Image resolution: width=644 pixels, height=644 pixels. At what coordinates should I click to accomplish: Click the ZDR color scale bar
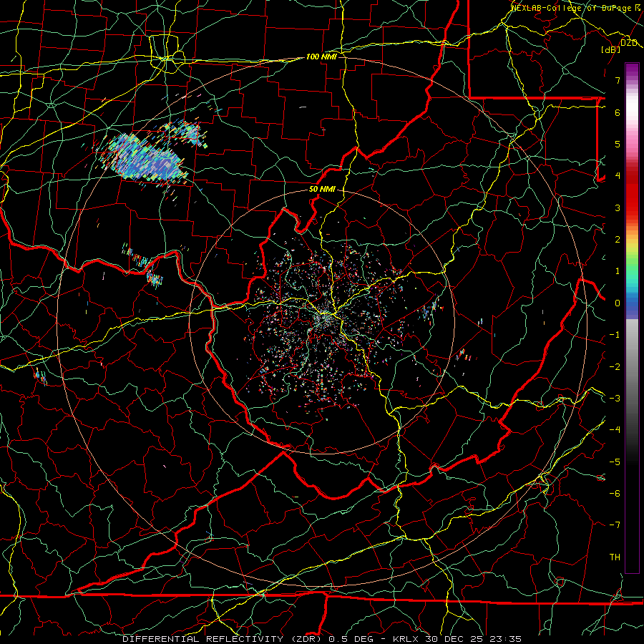(632, 318)
